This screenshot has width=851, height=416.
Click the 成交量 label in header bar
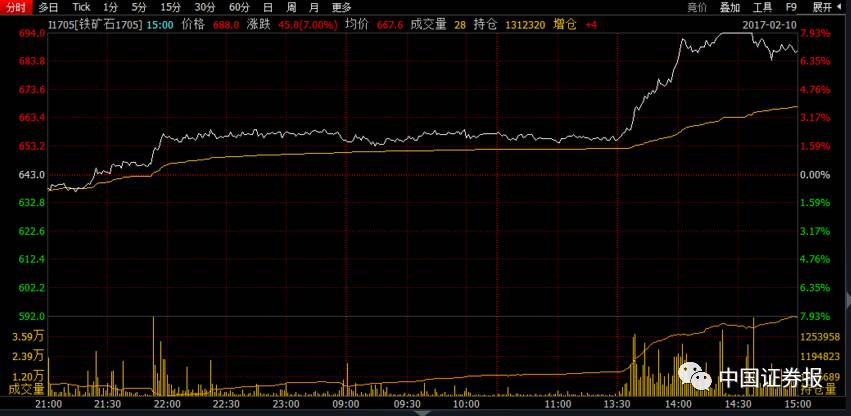pyautogui.click(x=428, y=24)
